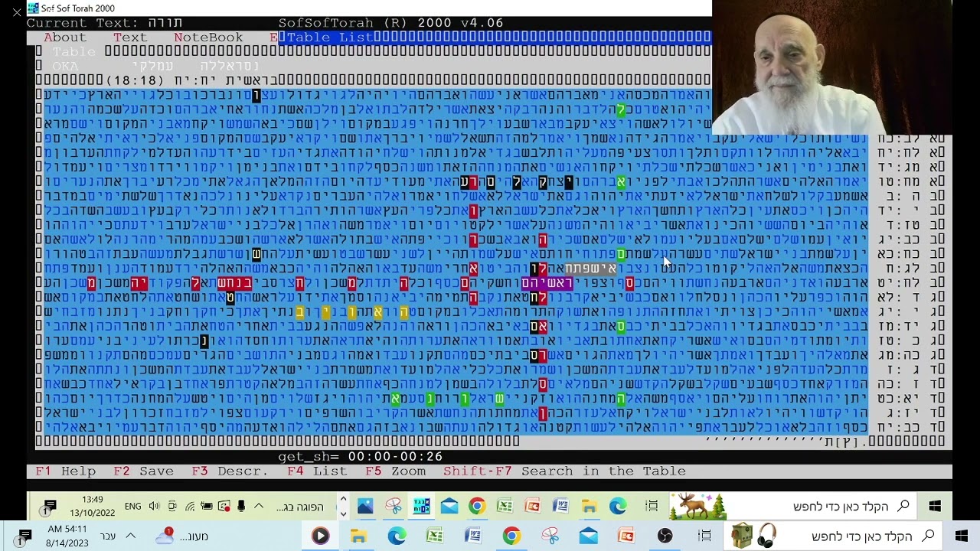Open OBS Studio from the bottom taskbar
The width and height of the screenshot is (980, 551).
point(665,536)
